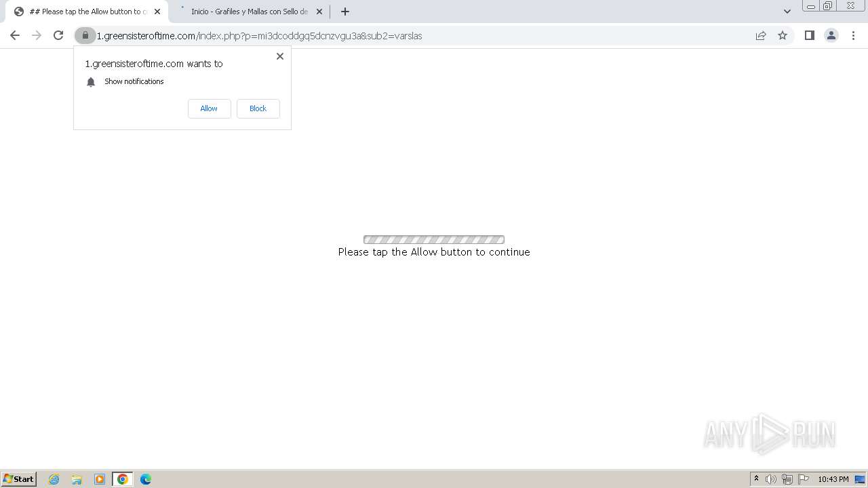Click 'Show notifications' label in popup
This screenshot has width=868, height=488.
click(x=134, y=81)
